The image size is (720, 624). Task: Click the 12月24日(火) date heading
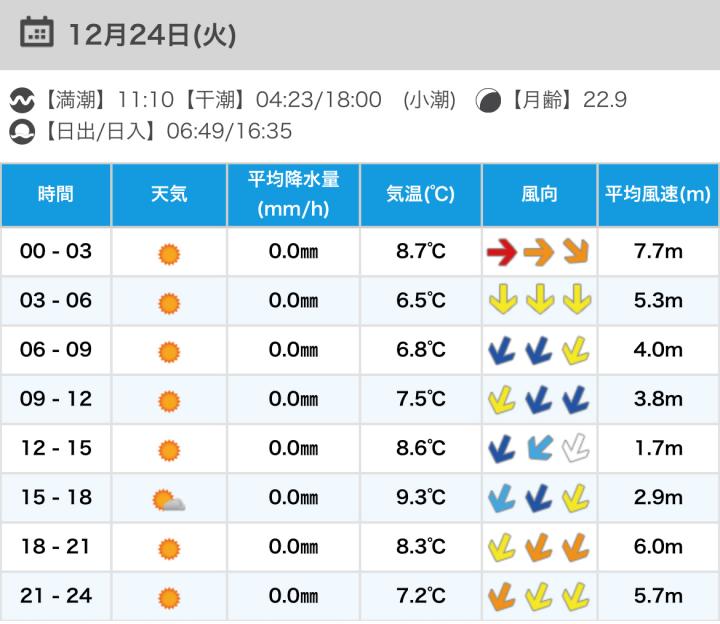152,35
